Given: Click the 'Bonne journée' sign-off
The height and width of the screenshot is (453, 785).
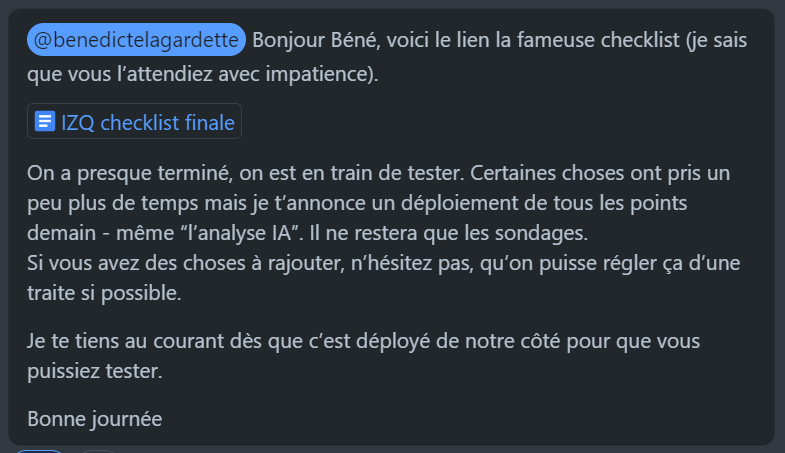Looking at the screenshot, I should [95, 417].
